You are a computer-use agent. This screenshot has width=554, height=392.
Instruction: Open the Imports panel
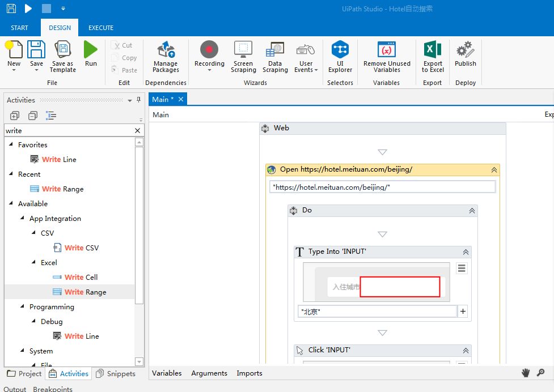(249, 373)
